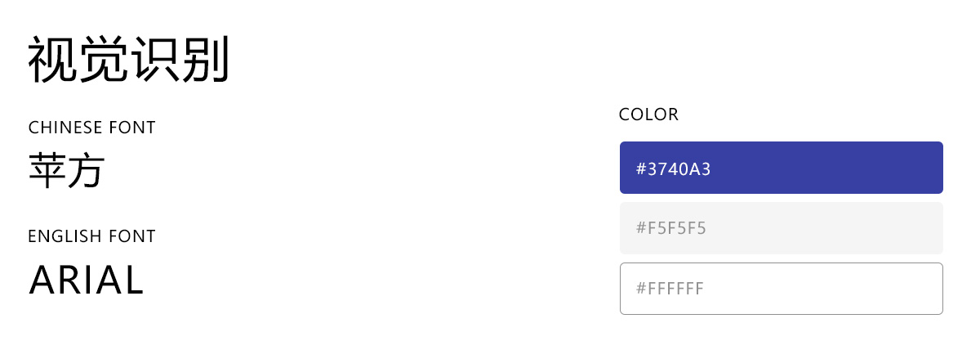980x359 pixels.
Task: Click the 视觉识别 page heading
Action: point(128,61)
